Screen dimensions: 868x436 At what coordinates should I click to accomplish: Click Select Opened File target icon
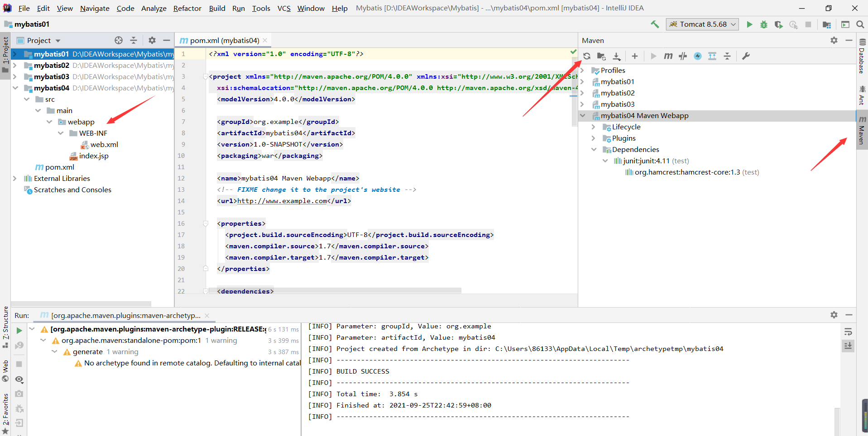(x=119, y=40)
